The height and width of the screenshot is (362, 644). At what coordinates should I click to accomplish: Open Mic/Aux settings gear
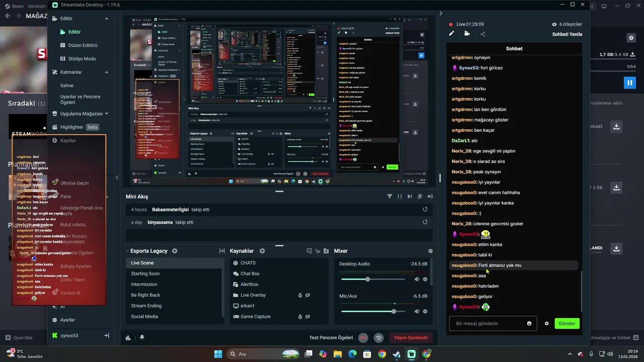[425, 311]
